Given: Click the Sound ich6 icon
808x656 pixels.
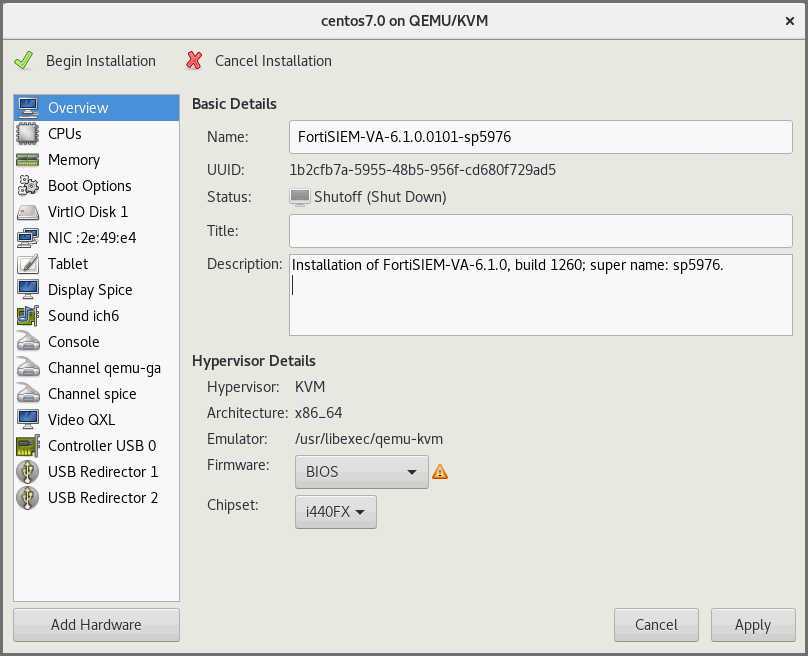Looking at the screenshot, I should click(28, 316).
